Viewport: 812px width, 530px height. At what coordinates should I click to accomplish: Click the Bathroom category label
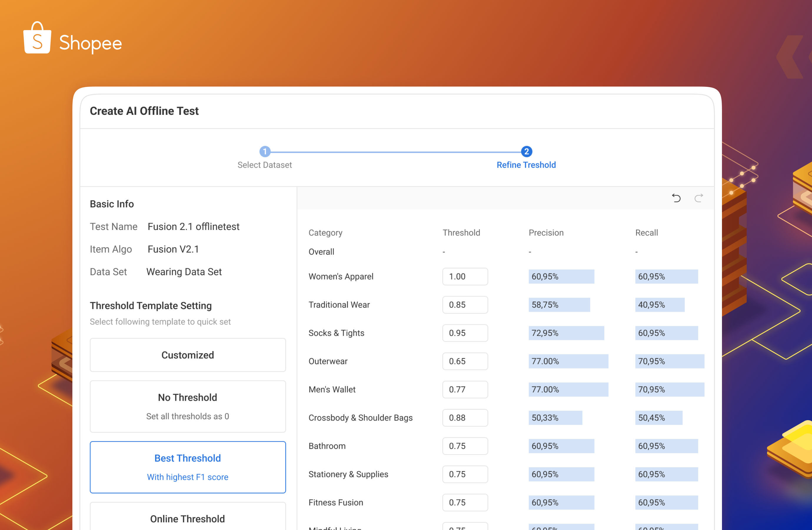click(x=327, y=446)
